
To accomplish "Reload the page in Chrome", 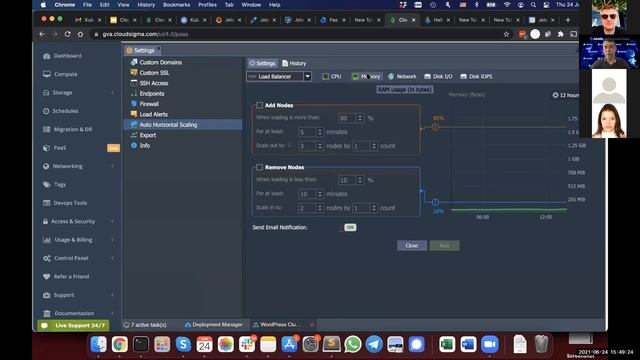I will [67, 34].
